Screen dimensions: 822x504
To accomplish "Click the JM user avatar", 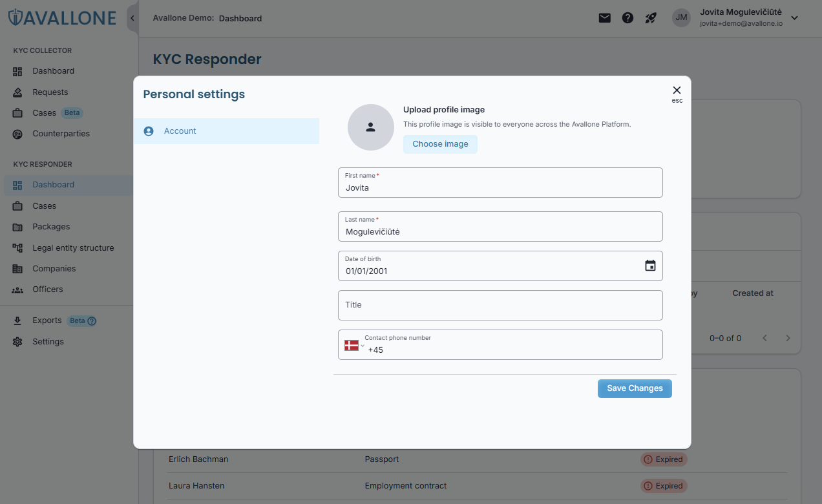I will click(x=681, y=18).
